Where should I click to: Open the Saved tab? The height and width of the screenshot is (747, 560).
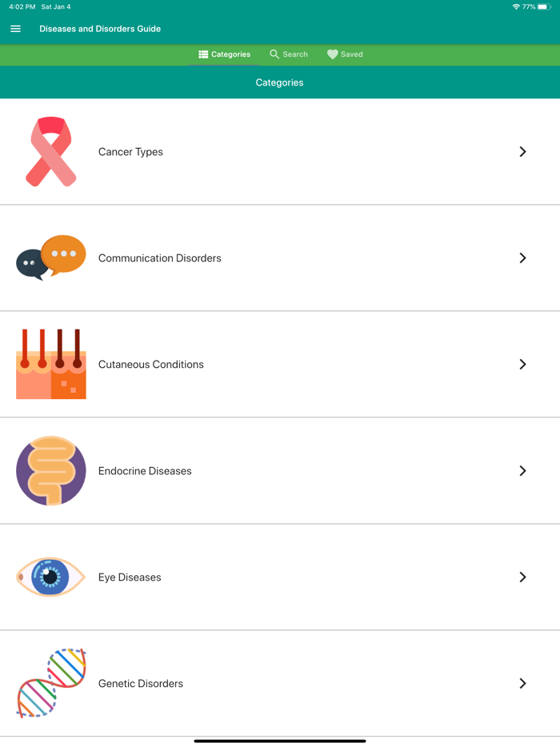pyautogui.click(x=345, y=54)
